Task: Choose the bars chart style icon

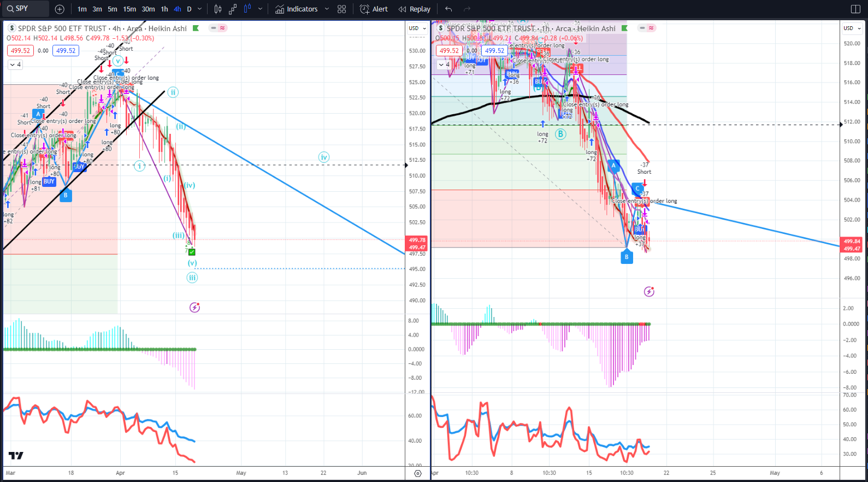Action: click(218, 9)
